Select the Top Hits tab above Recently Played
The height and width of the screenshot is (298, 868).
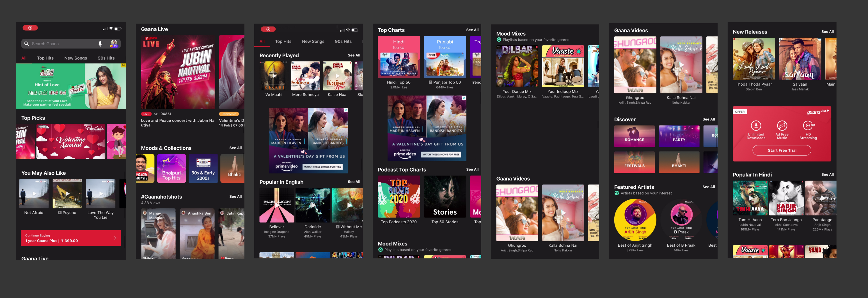pos(283,42)
